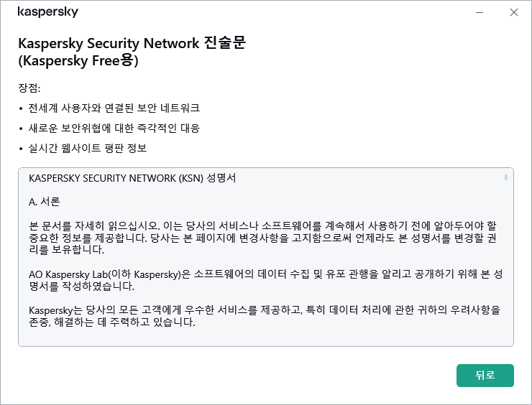Click the "A. 서론" section heading
The image size is (532, 405).
[45, 201]
